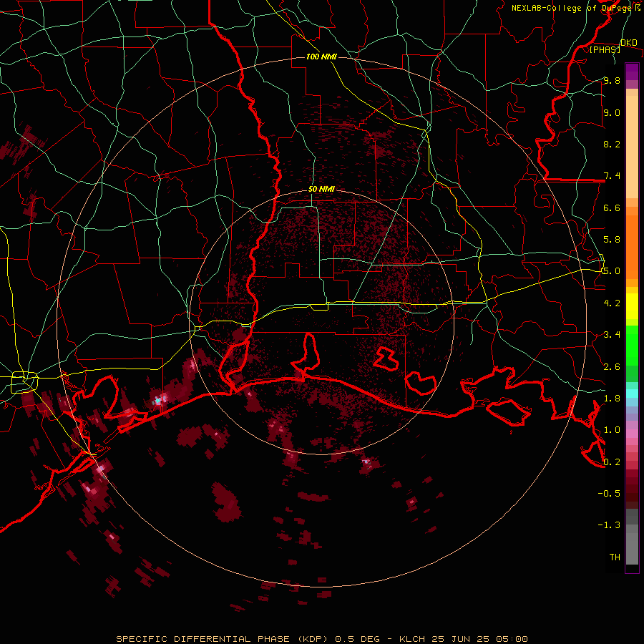The height and width of the screenshot is (644, 644).
Task: Click the [PHAS] label above the color scale
Action: 605,49
